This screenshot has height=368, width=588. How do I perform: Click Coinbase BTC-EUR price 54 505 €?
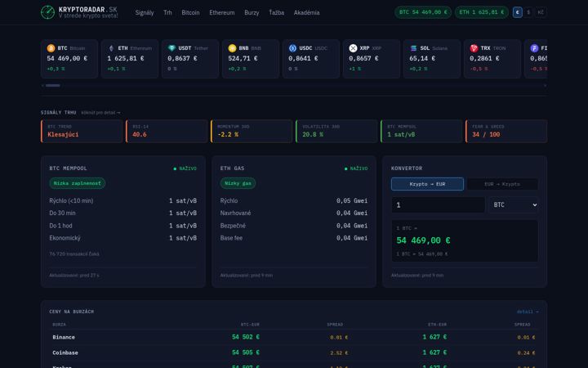(246, 352)
